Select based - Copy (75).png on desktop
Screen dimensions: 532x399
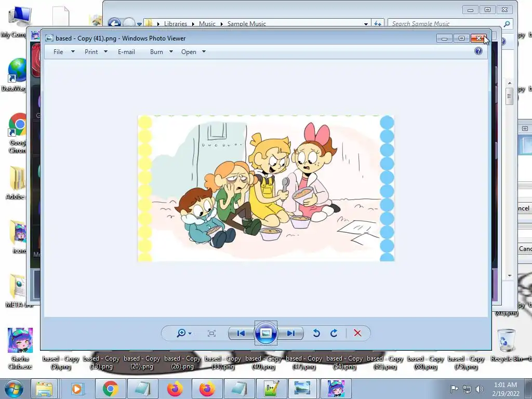[466, 362]
